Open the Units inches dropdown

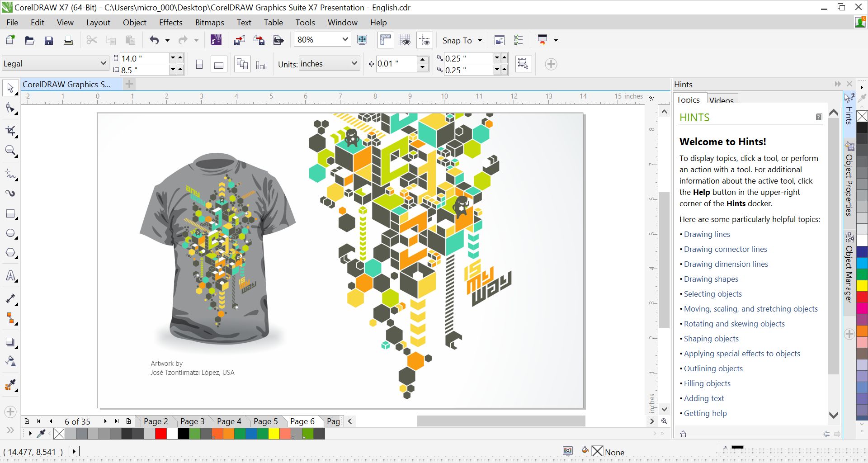coord(354,64)
